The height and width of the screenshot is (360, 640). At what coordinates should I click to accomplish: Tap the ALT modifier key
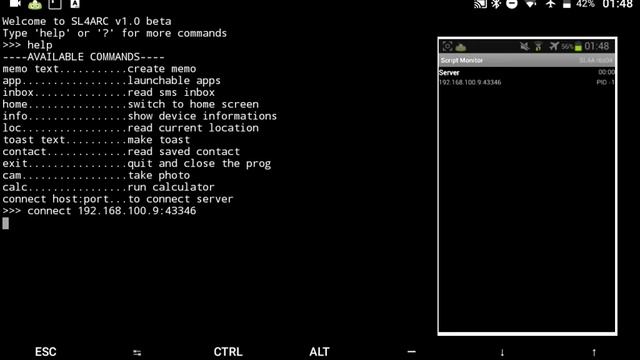[320, 352]
